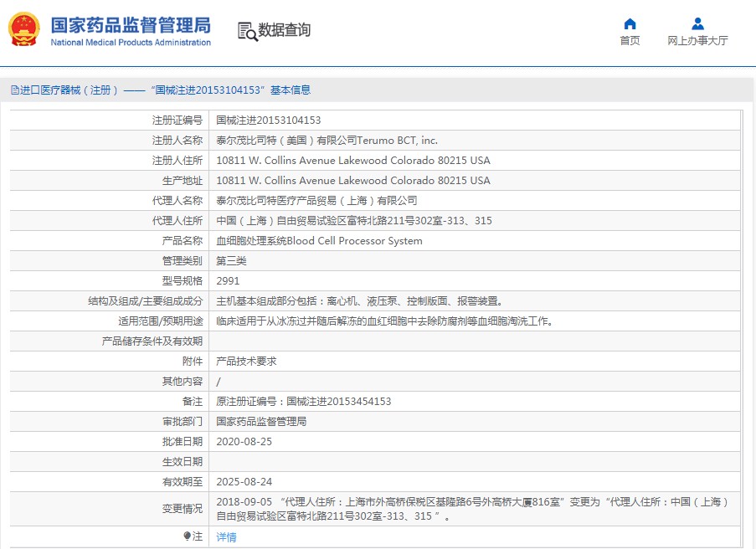Click the 附件 row label
This screenshot has width=756, height=549.
click(x=193, y=362)
